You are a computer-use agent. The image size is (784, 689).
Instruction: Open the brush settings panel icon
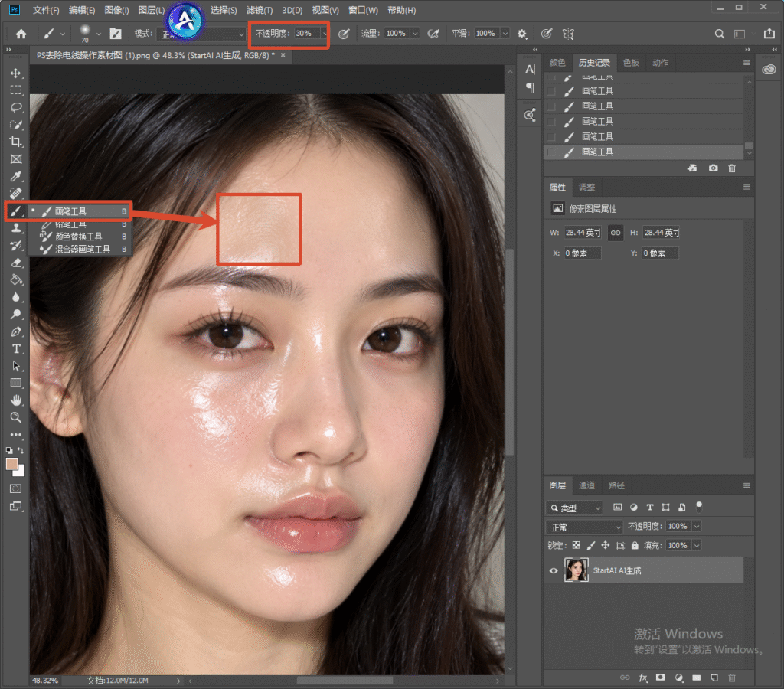[116, 34]
